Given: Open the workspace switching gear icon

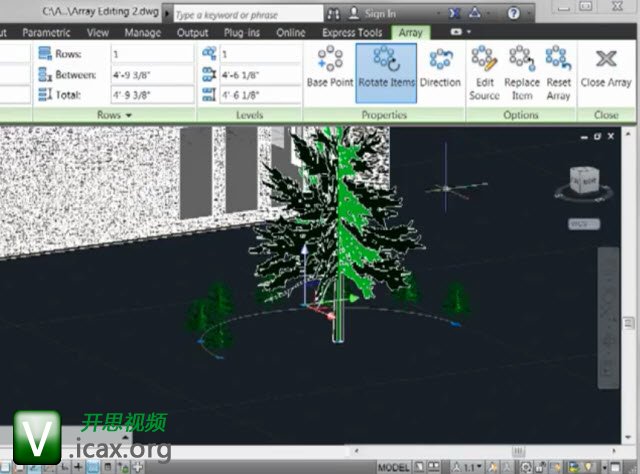Looking at the screenshot, I should (526, 467).
